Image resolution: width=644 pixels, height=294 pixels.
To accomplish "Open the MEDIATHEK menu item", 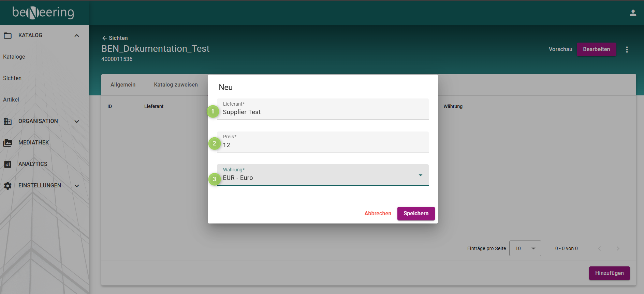I will pos(34,143).
